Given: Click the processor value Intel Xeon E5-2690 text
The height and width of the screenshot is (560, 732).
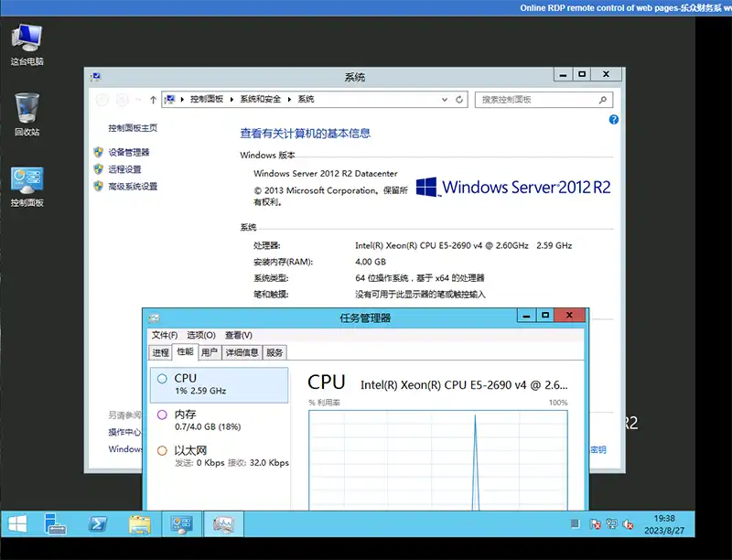Looking at the screenshot, I should pyautogui.click(x=464, y=245).
